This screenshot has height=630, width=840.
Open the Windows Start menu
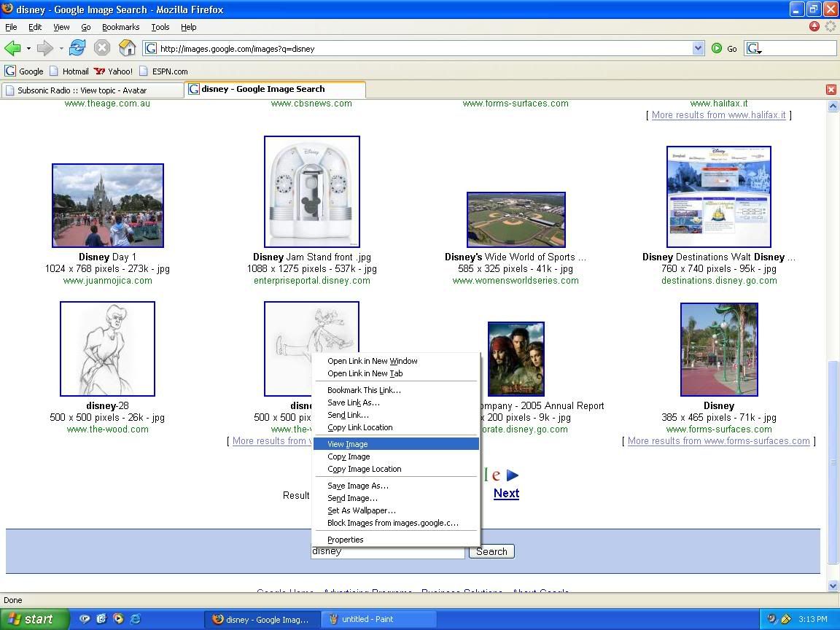tap(35, 619)
